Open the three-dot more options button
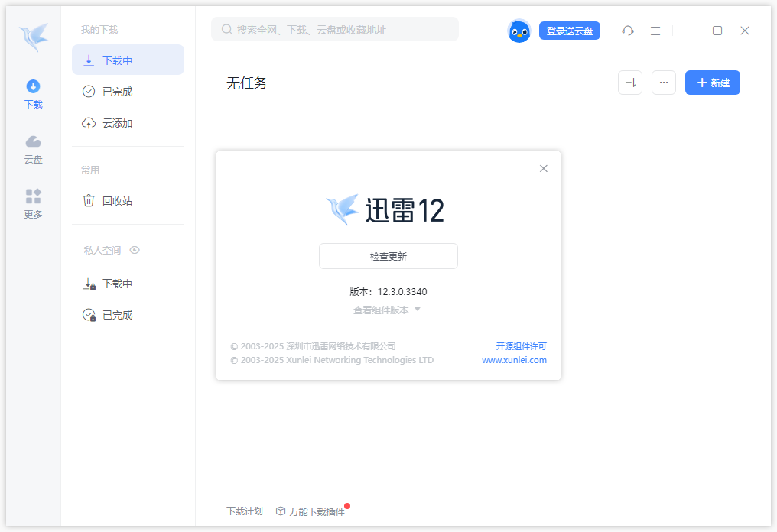 664,83
